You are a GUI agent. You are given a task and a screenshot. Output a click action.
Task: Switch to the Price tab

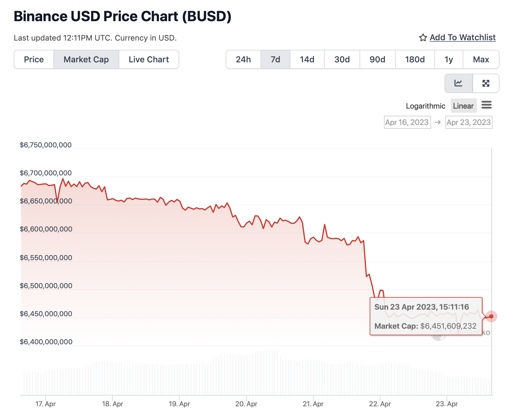pyautogui.click(x=34, y=59)
